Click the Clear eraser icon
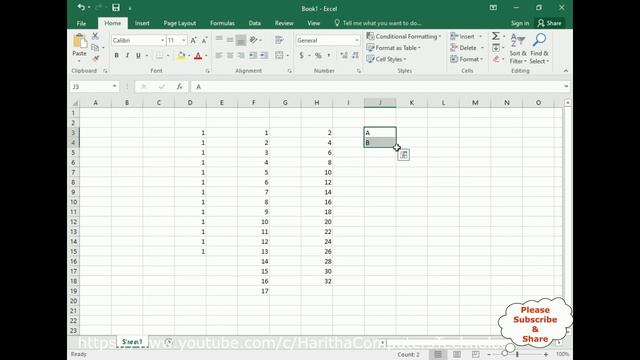The height and width of the screenshot is (360, 640). [x=496, y=59]
